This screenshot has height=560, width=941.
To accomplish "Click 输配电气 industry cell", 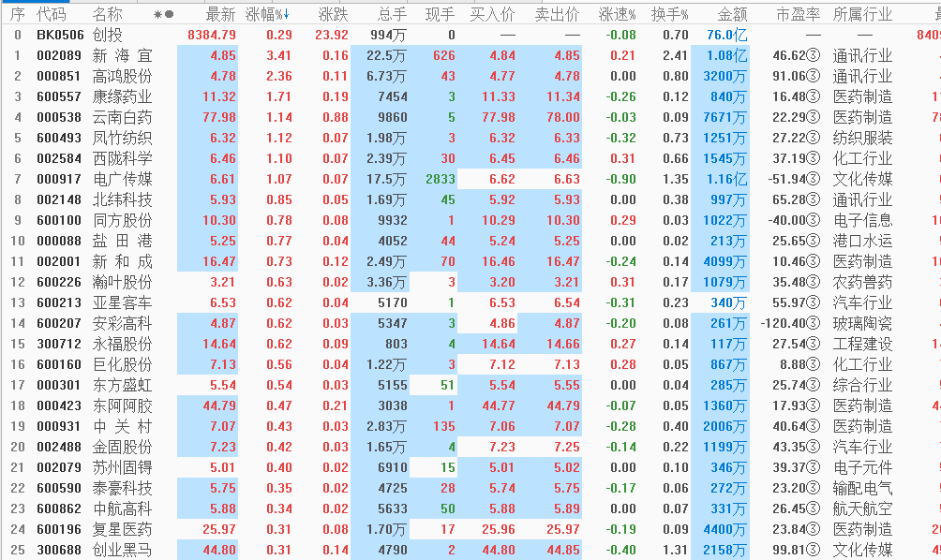I will pyautogui.click(x=863, y=488).
